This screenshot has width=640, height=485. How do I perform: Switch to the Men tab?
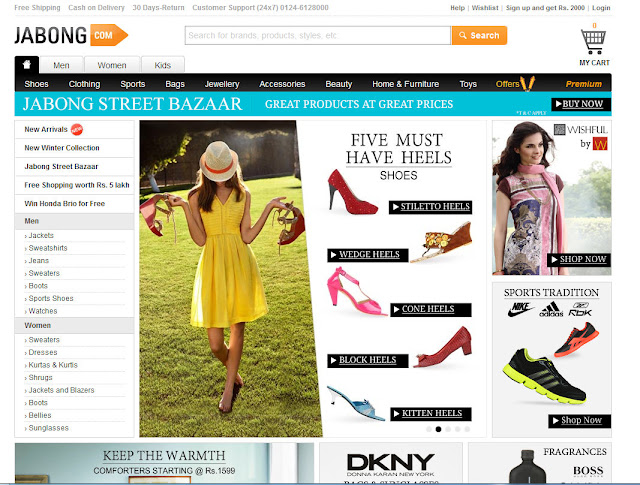[61, 65]
